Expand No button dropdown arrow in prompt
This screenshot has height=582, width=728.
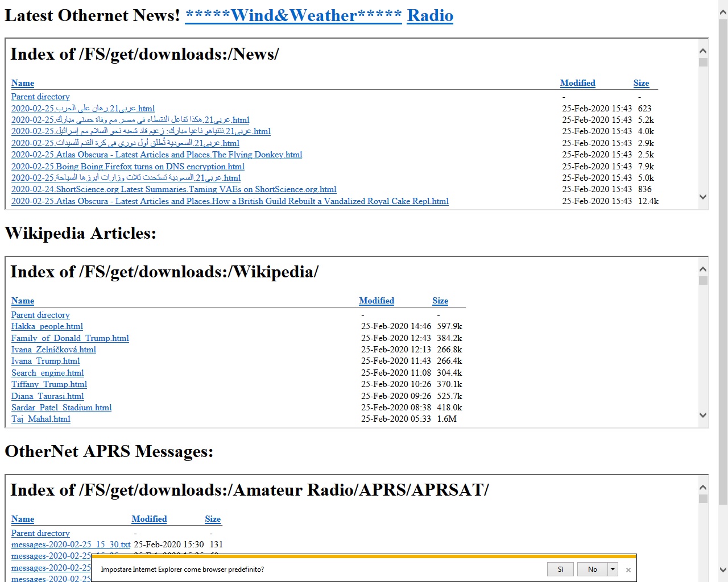point(613,569)
